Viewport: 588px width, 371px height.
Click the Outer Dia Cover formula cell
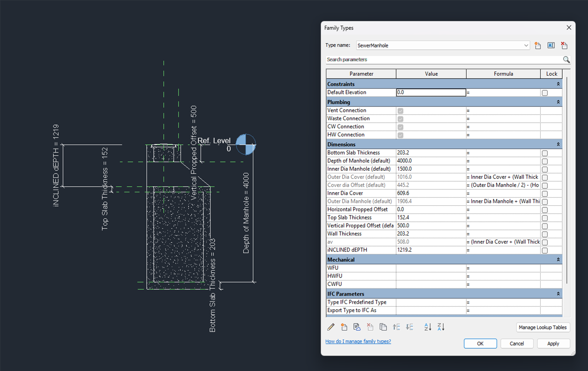tap(503, 177)
